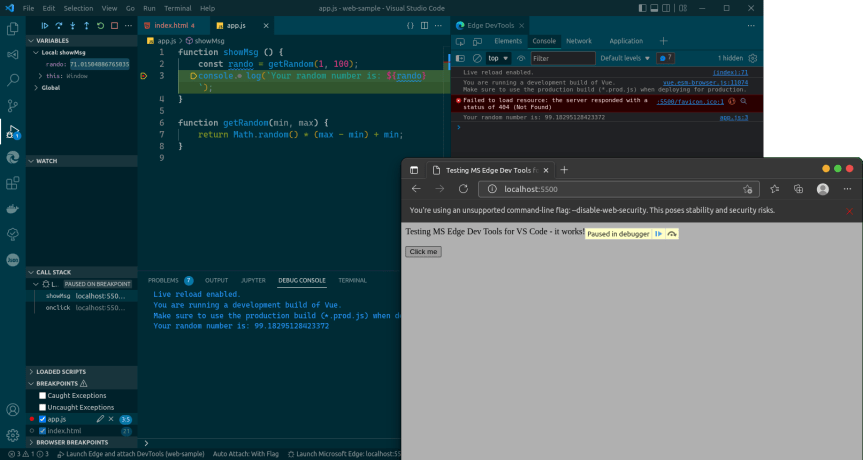Screen dimensions: 863x460
Task: Open Source Control view in activity bar
Action: [12, 105]
